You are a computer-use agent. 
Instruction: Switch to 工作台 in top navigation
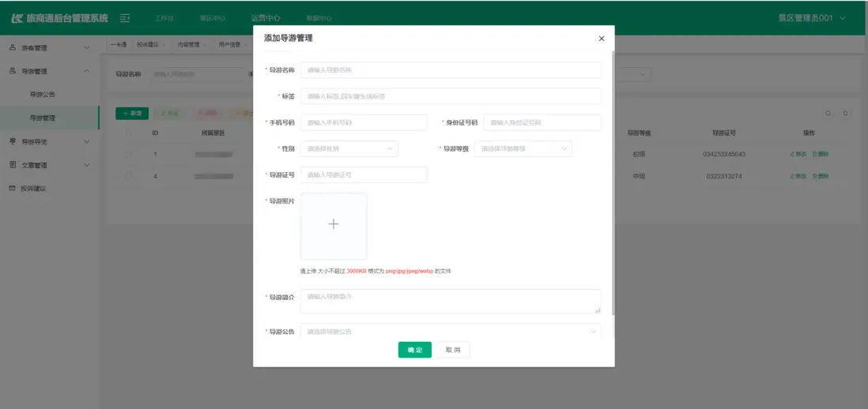pos(164,18)
